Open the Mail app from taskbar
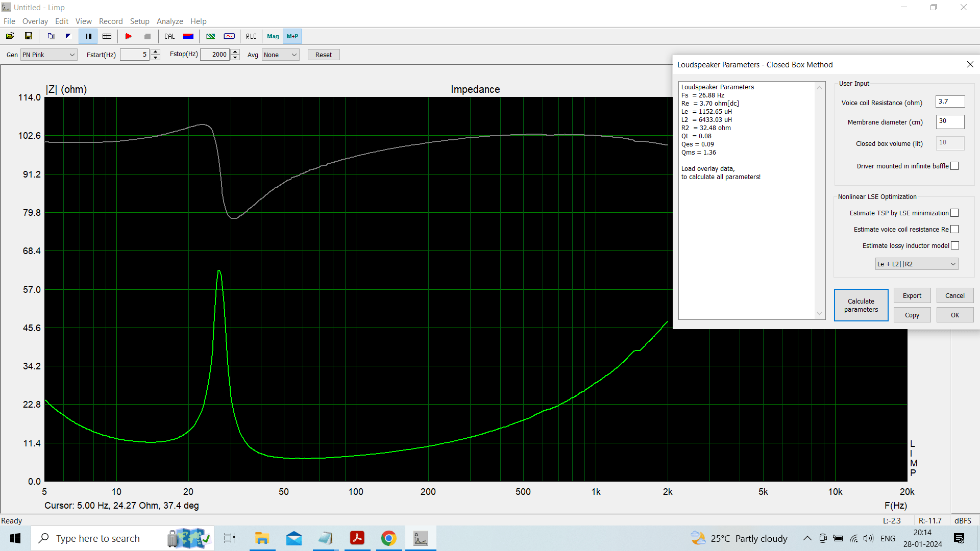Viewport: 980px width, 551px height. coord(294,538)
